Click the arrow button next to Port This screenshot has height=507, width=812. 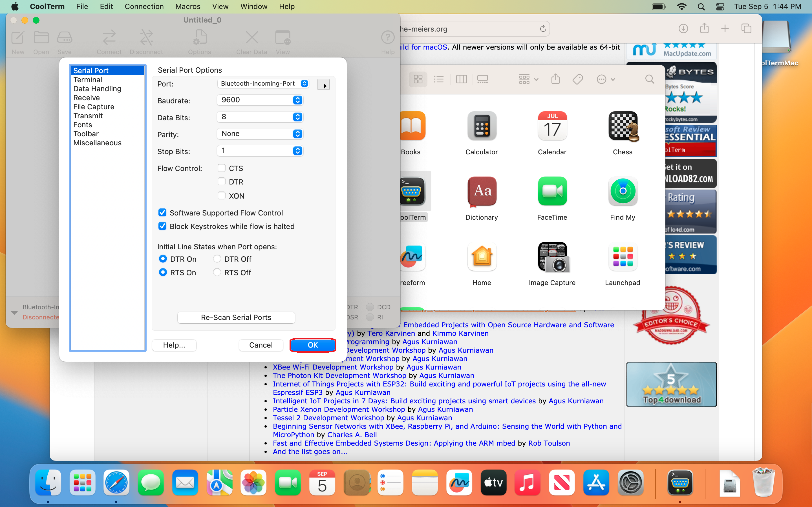coord(324,85)
